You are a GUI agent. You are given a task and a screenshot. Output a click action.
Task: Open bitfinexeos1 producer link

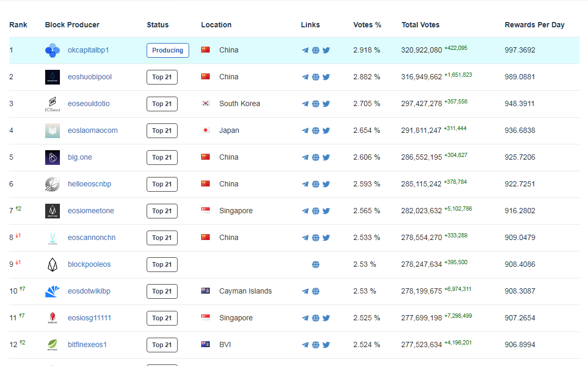87,344
